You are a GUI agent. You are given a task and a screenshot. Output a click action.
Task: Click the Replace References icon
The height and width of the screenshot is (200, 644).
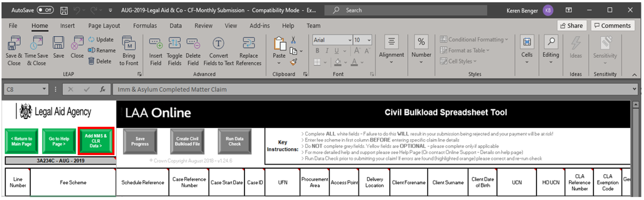(249, 44)
